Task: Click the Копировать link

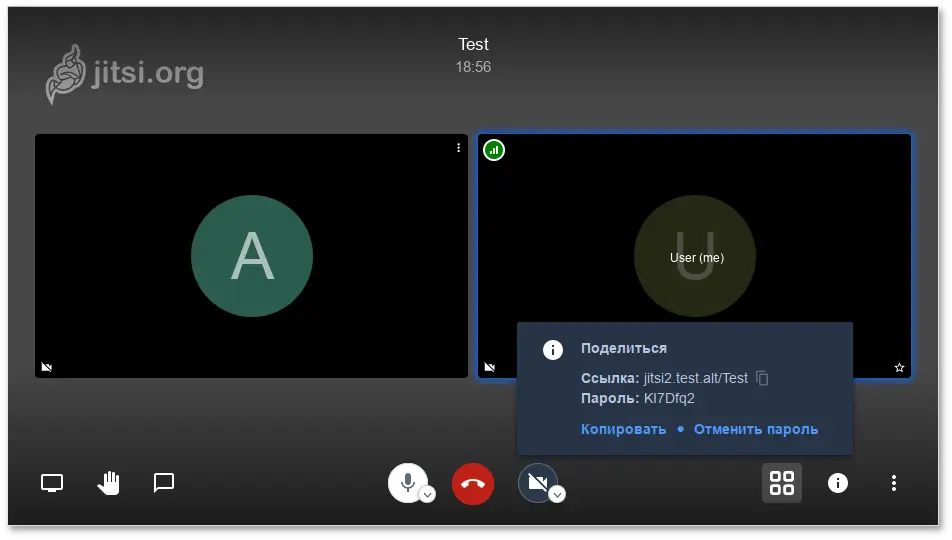Action: 623,429
